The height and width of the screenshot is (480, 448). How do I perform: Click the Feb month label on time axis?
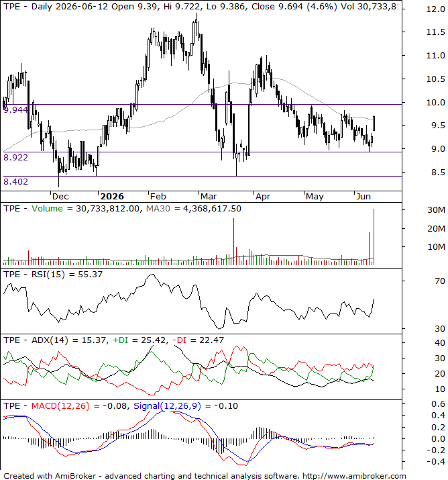158,196
